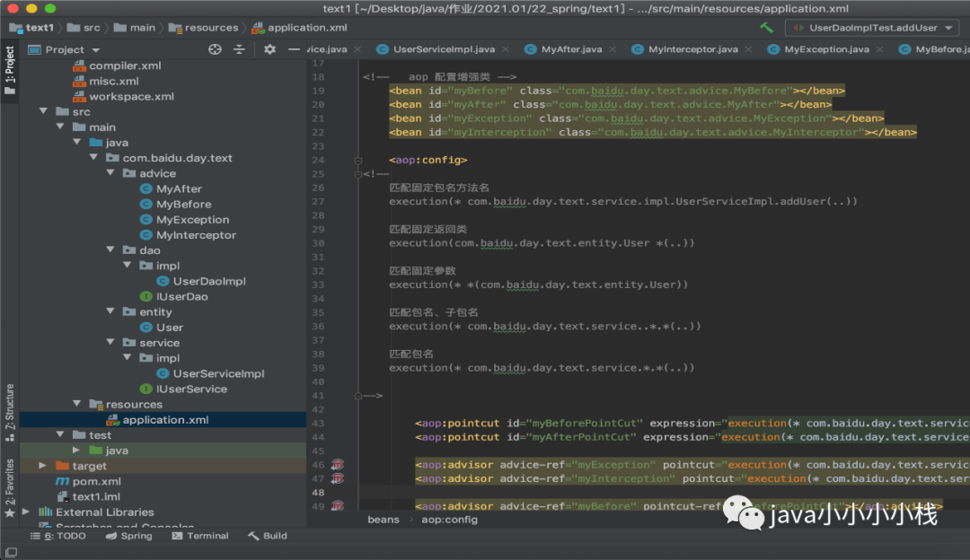This screenshot has height=560, width=970.
Task: Hide the Project panel with minus icon
Action: [294, 49]
